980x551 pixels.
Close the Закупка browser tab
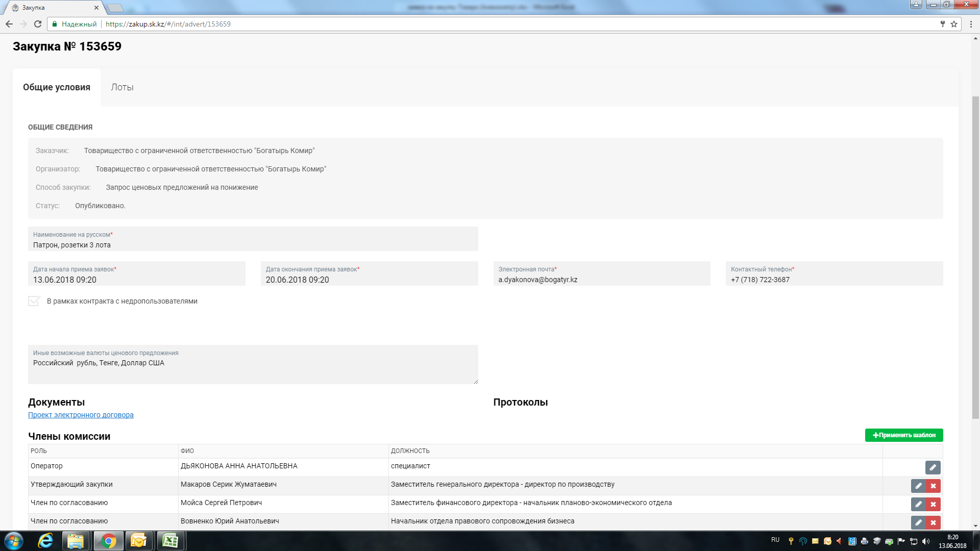96,8
